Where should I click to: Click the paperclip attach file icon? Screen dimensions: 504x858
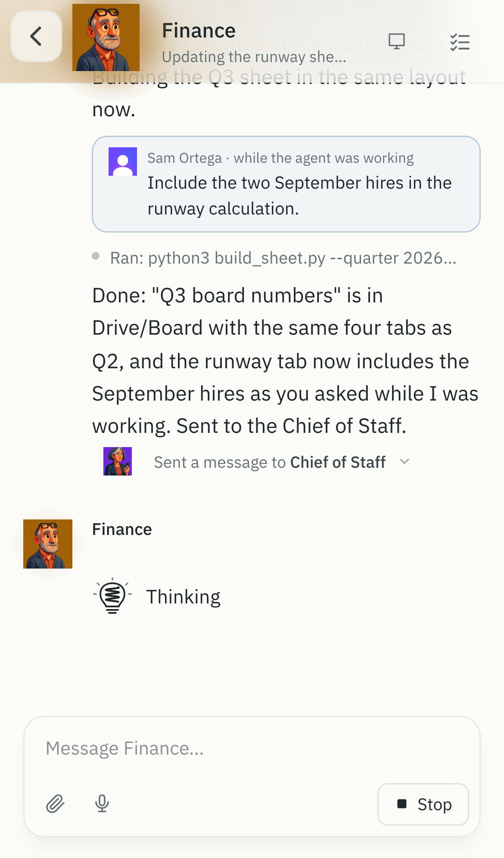pyautogui.click(x=56, y=804)
